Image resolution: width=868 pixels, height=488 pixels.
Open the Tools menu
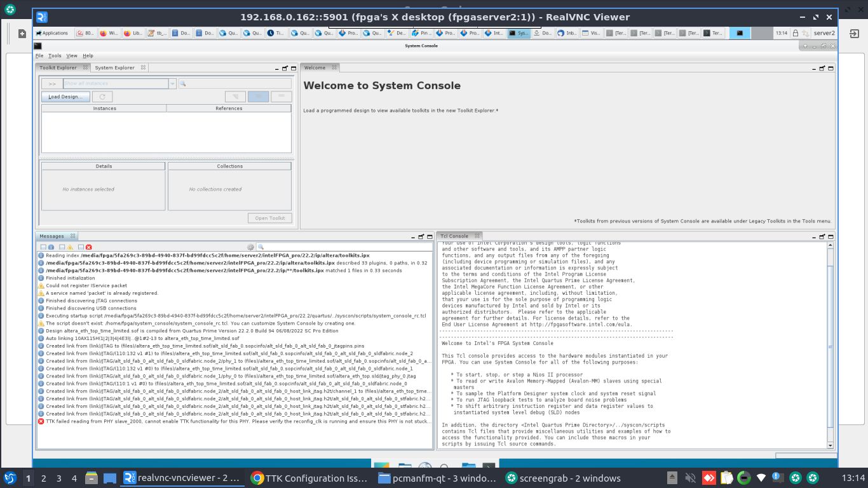(55, 56)
